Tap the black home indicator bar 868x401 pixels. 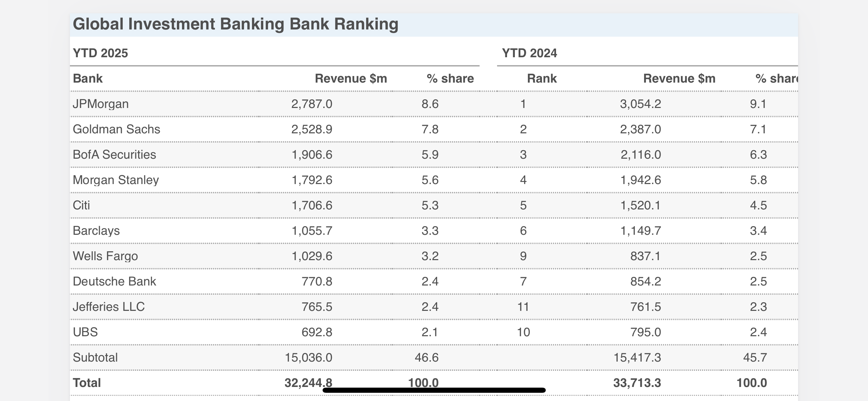point(434,390)
